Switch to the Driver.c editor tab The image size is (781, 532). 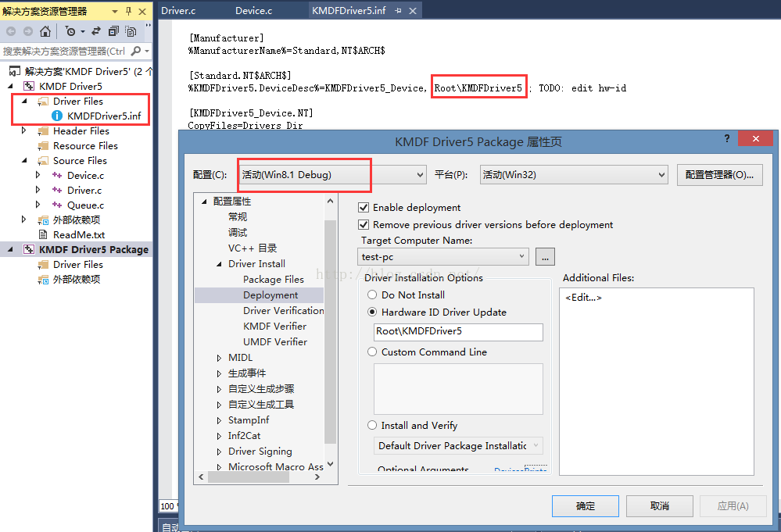(178, 10)
